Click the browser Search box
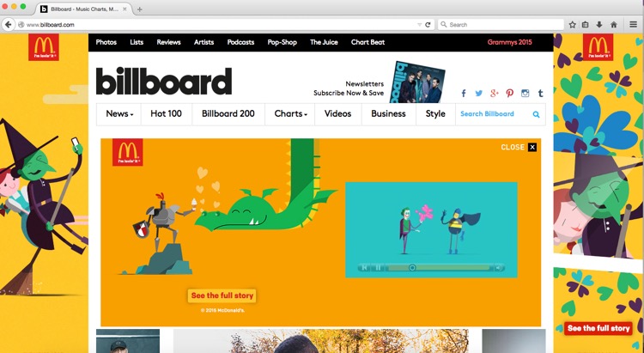644x353 pixels. coord(501,25)
